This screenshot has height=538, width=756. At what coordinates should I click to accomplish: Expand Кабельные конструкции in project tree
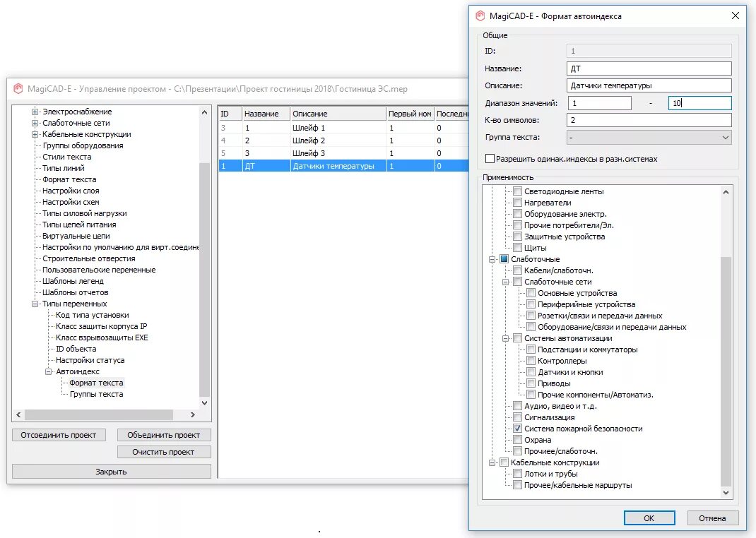coord(35,134)
